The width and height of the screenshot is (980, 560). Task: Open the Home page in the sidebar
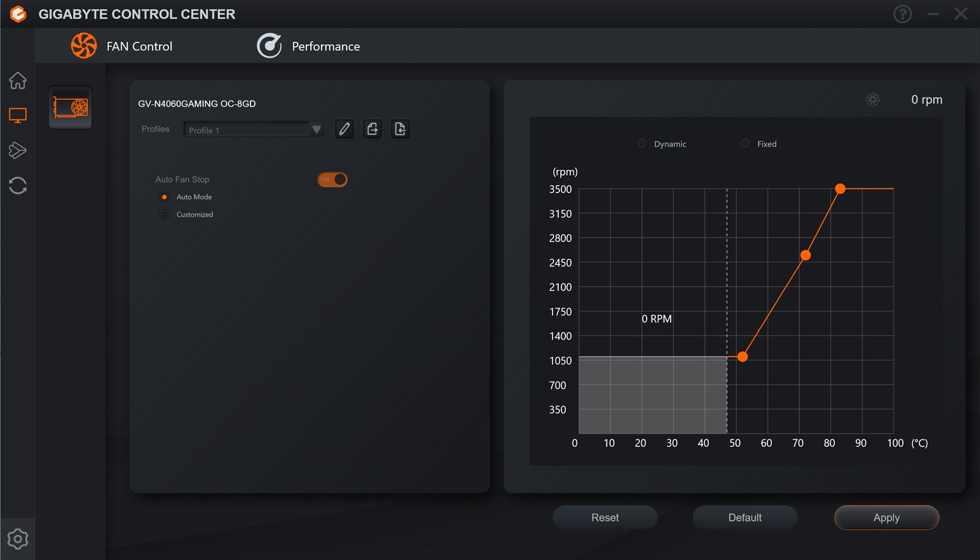pos(18,80)
